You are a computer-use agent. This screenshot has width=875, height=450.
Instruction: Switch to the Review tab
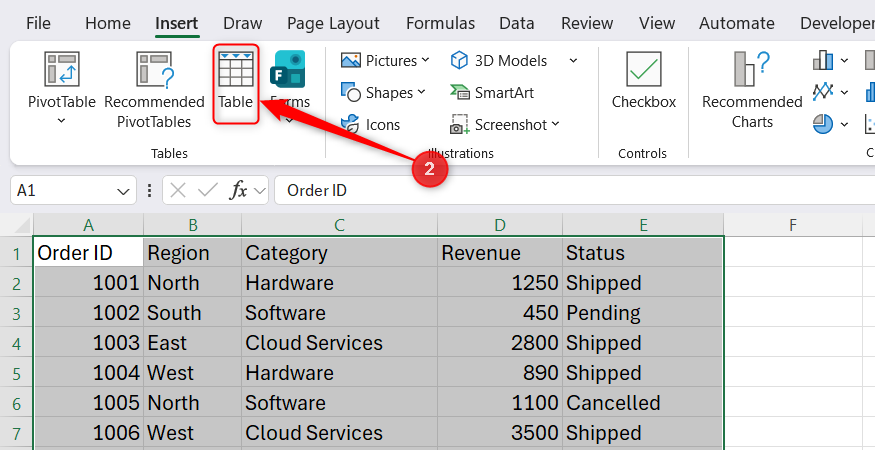587,23
